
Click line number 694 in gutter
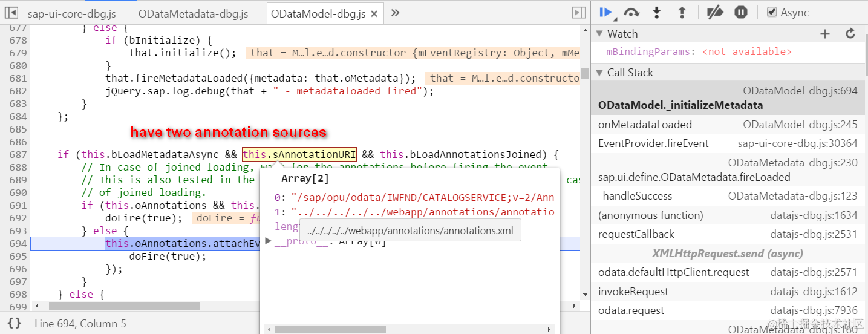[x=19, y=243]
